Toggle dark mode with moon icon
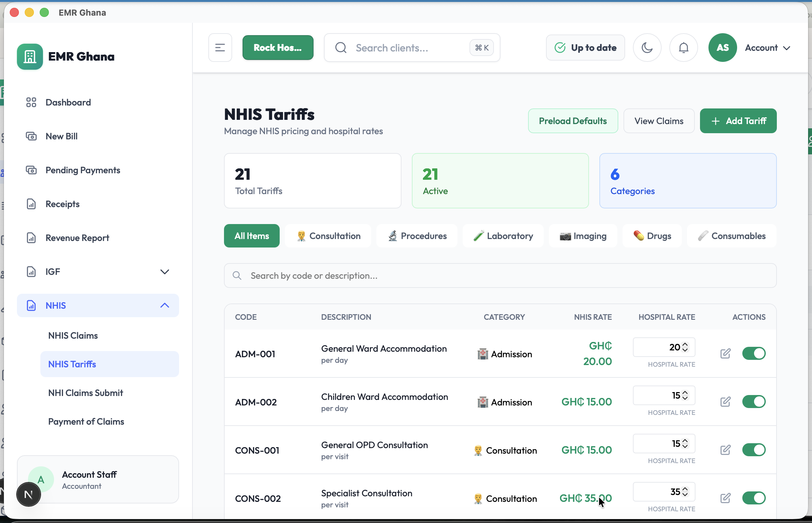Viewport: 812px width, 523px height. click(x=647, y=48)
